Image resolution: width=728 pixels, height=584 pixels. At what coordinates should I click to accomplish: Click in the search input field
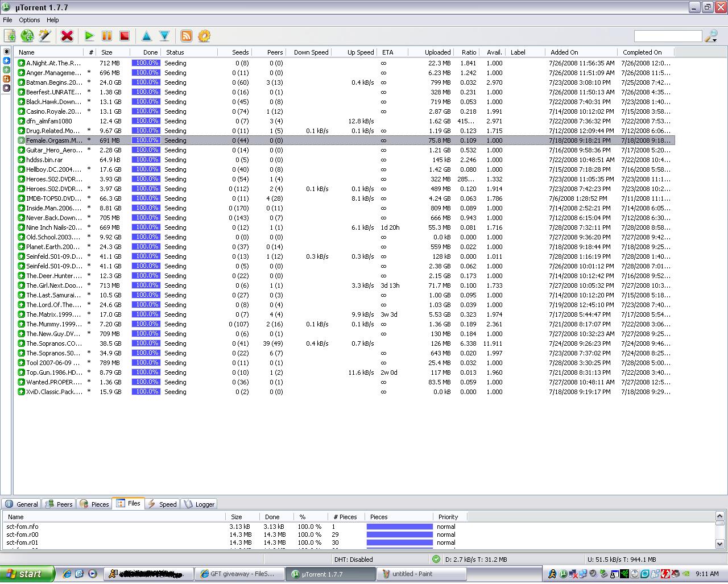tap(668, 36)
